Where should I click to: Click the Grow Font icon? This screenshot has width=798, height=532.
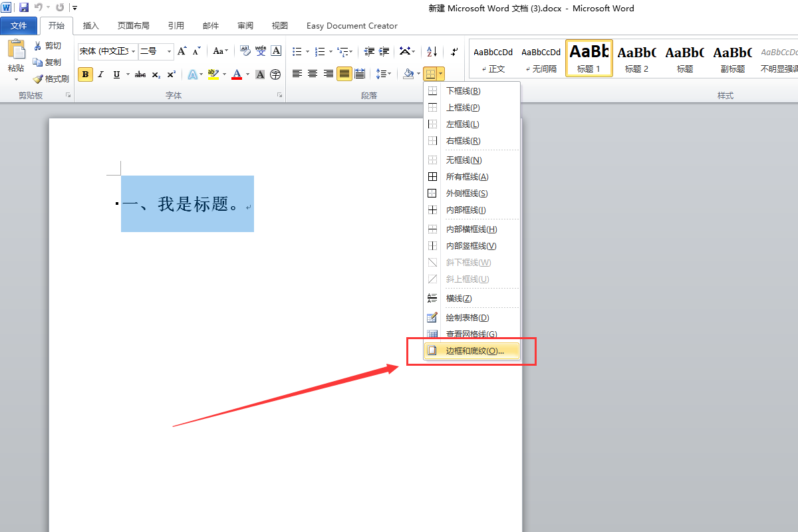click(182, 51)
